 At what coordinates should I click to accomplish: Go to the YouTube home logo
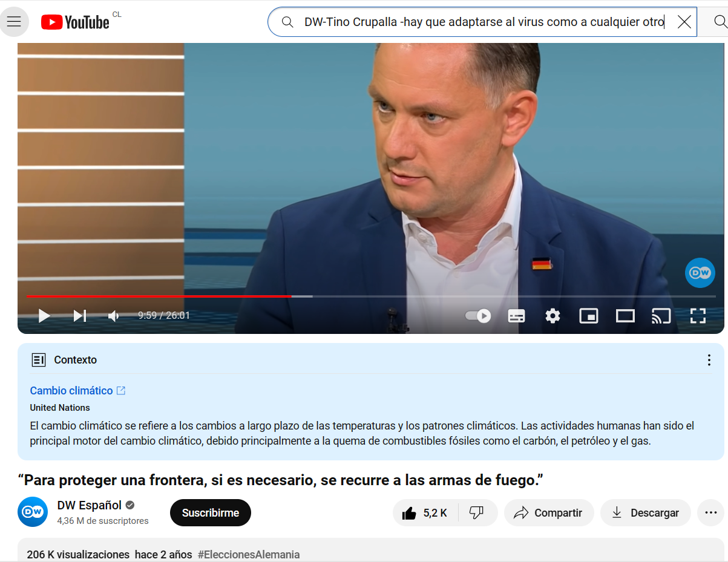pos(76,22)
